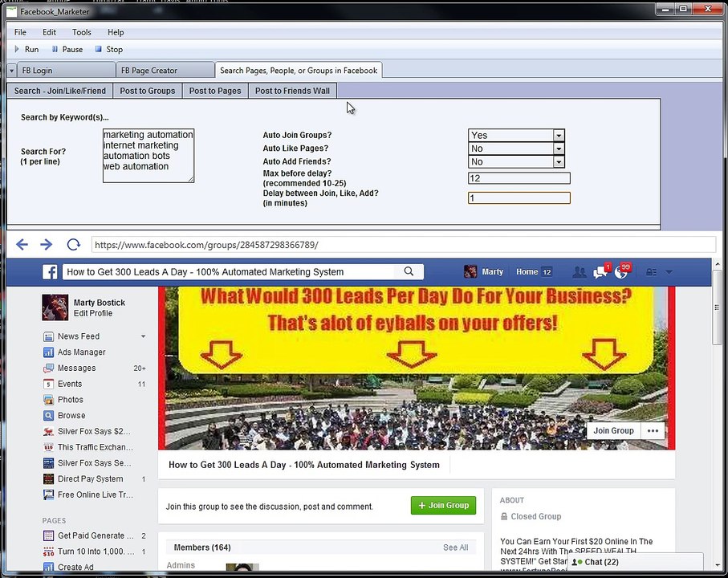
Task: Select the Search Pages, People, or Groups tab
Action: [x=299, y=70]
